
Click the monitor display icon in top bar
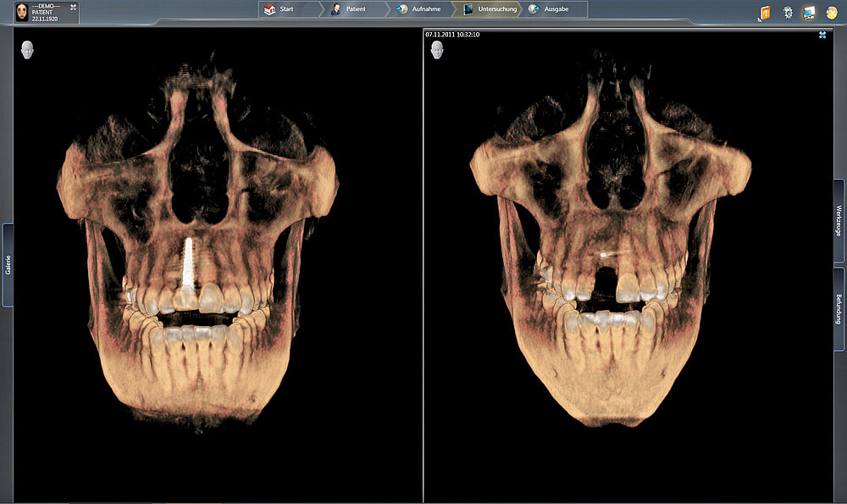(x=809, y=13)
